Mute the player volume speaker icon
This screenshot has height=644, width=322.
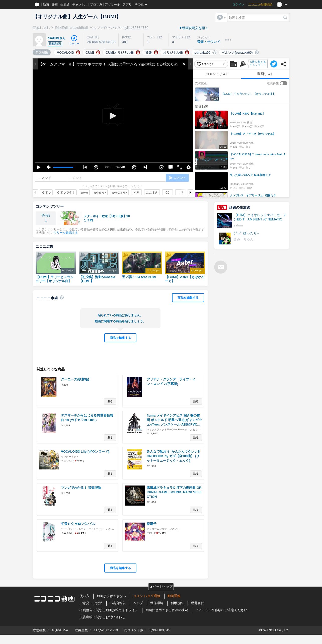tap(49, 167)
